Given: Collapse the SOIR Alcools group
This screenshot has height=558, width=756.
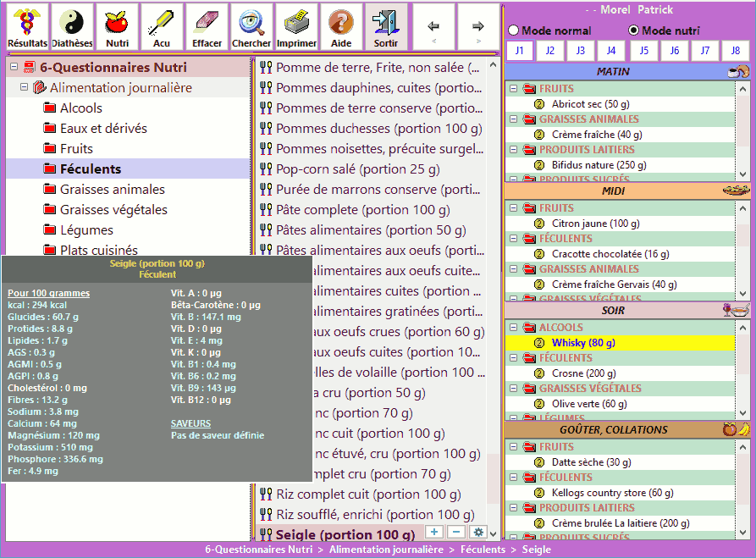Looking at the screenshot, I should [514, 328].
